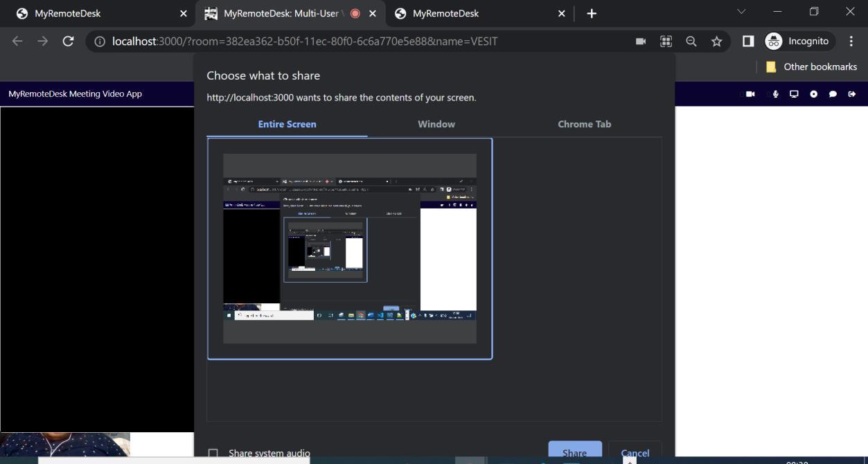Open Chrome three-dot menu
The image size is (868, 464).
click(x=851, y=42)
